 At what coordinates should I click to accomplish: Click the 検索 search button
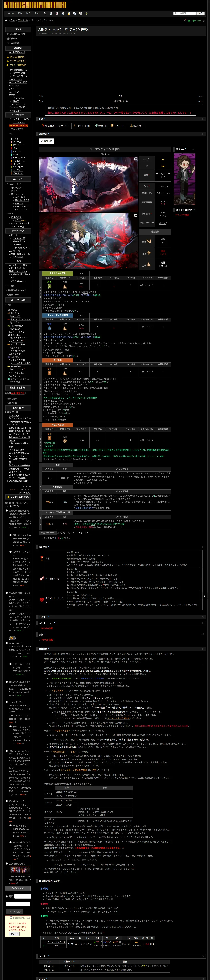(x=201, y=13)
